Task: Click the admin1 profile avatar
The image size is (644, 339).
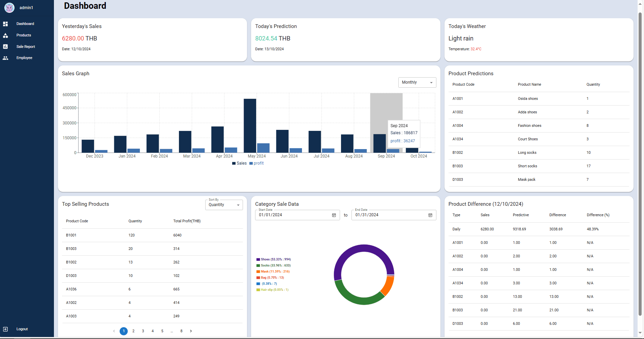Action: 9,7
